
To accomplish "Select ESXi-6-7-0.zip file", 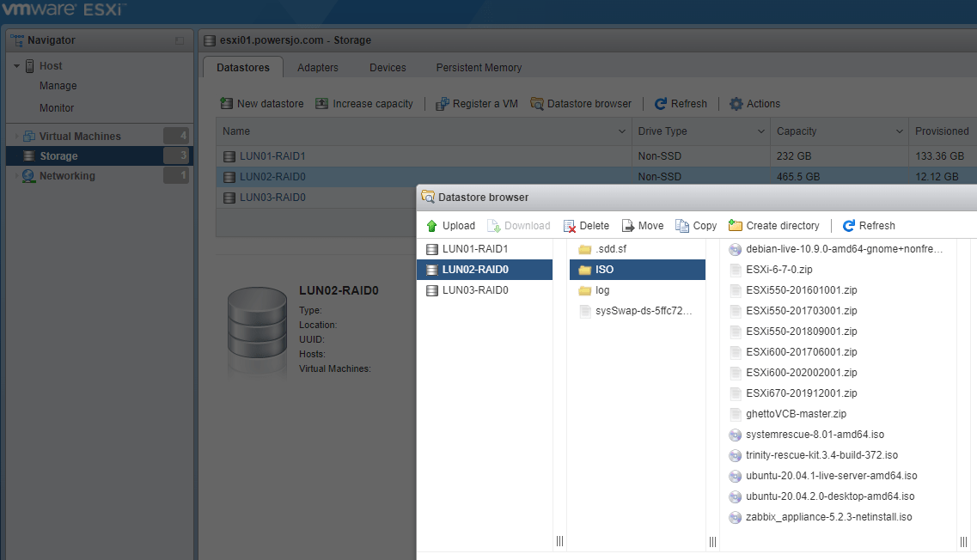I will pyautogui.click(x=772, y=270).
